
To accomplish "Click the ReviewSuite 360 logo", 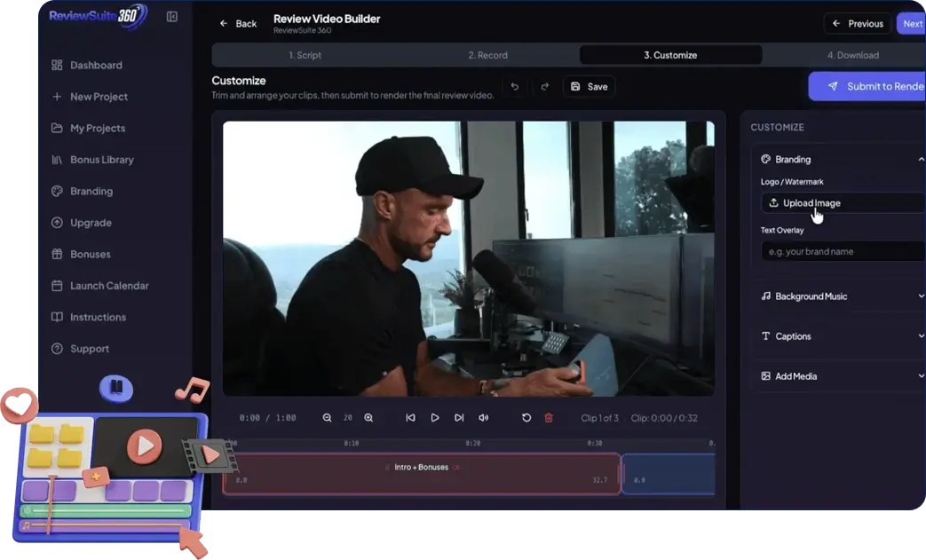I will tap(98, 16).
